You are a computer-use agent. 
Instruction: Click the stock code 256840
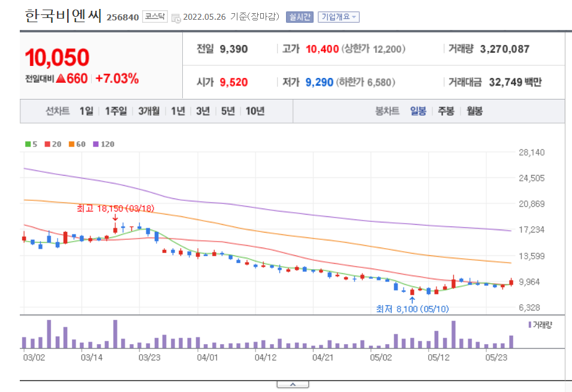tap(122, 17)
